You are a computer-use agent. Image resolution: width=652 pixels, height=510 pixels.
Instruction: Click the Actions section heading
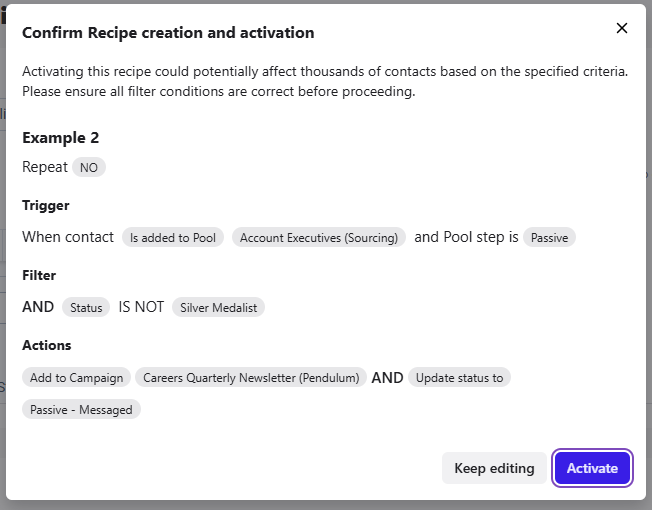point(47,345)
